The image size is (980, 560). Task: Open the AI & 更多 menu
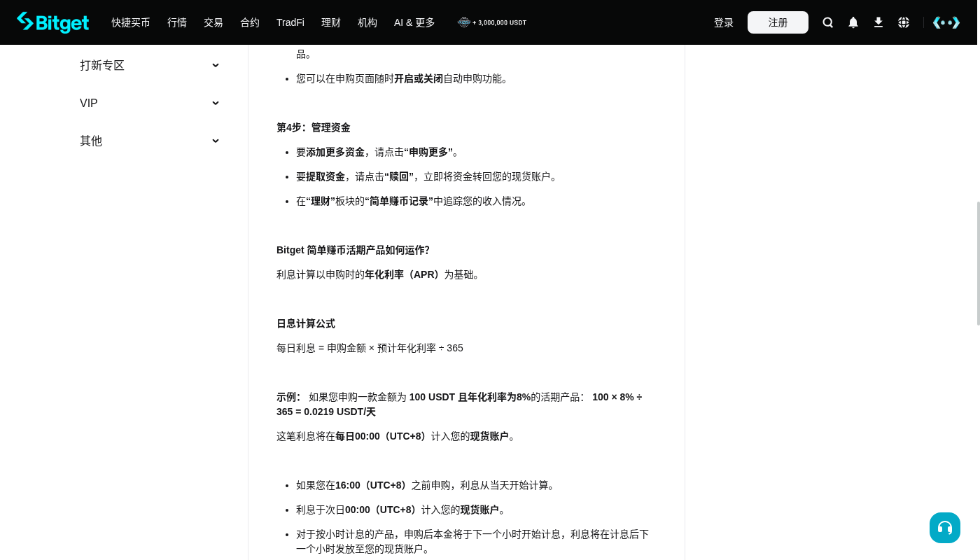(x=414, y=22)
